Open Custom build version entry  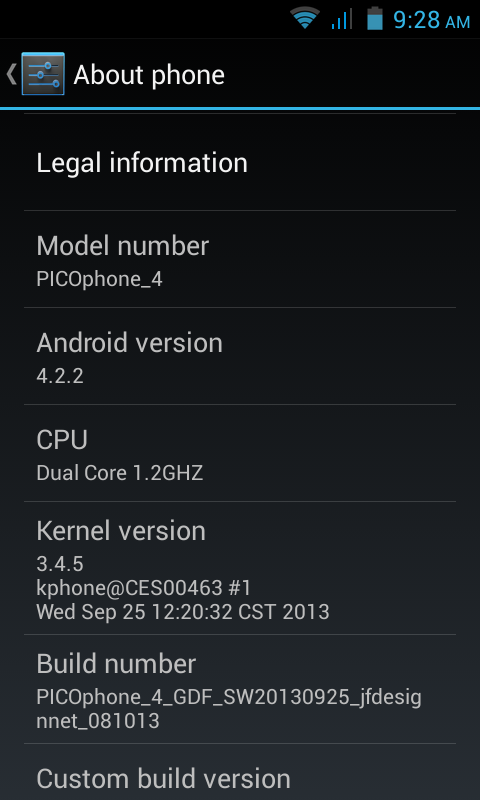[x=240, y=772]
